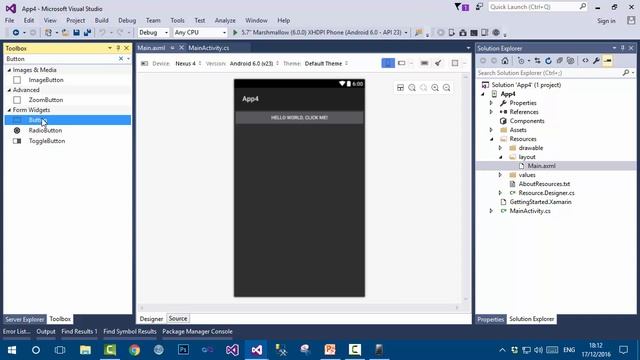Switch to Server Explorer tab
This screenshot has height=360, width=640.
click(x=24, y=319)
